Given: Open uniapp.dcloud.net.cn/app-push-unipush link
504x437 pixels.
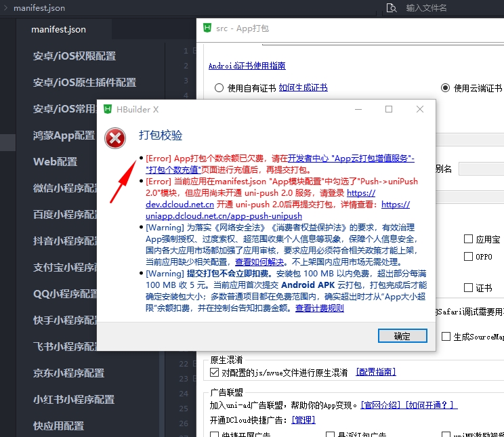Looking at the screenshot, I should 224,215.
